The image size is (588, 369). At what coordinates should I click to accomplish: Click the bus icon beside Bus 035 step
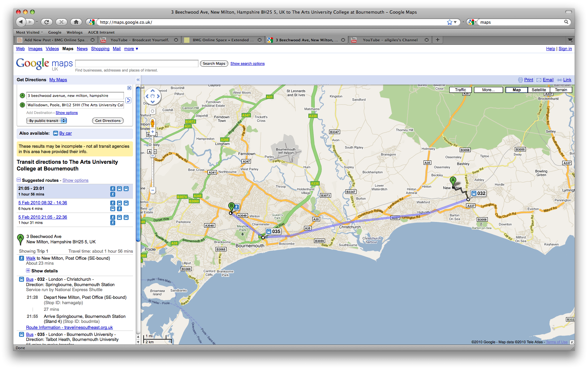(x=21, y=334)
